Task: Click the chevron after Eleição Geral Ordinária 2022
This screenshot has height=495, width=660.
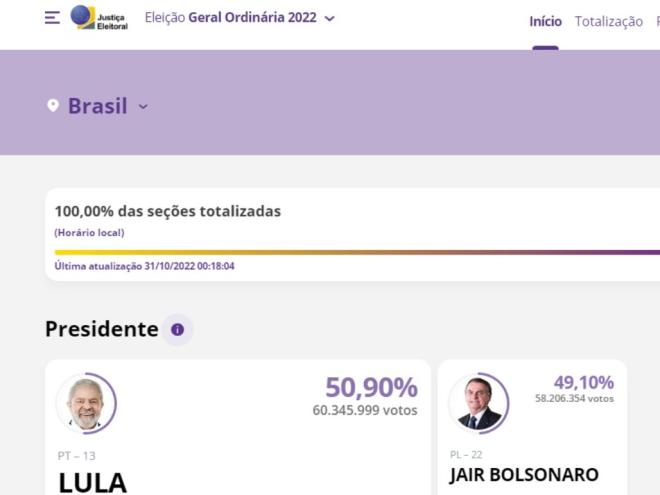Action: (x=330, y=19)
